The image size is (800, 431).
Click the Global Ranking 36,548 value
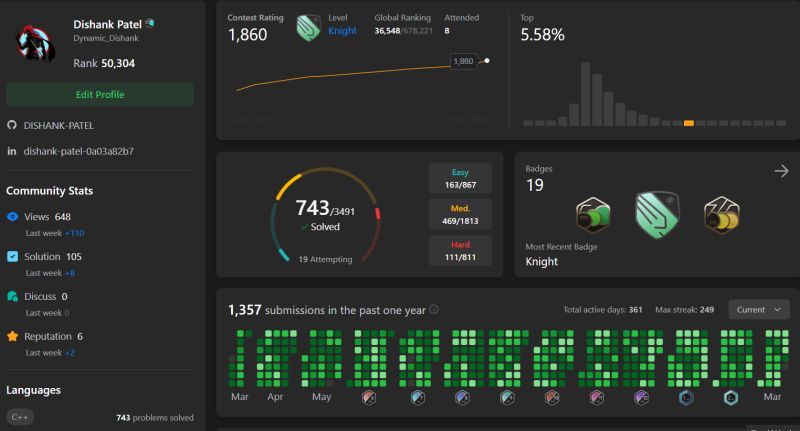click(x=387, y=31)
